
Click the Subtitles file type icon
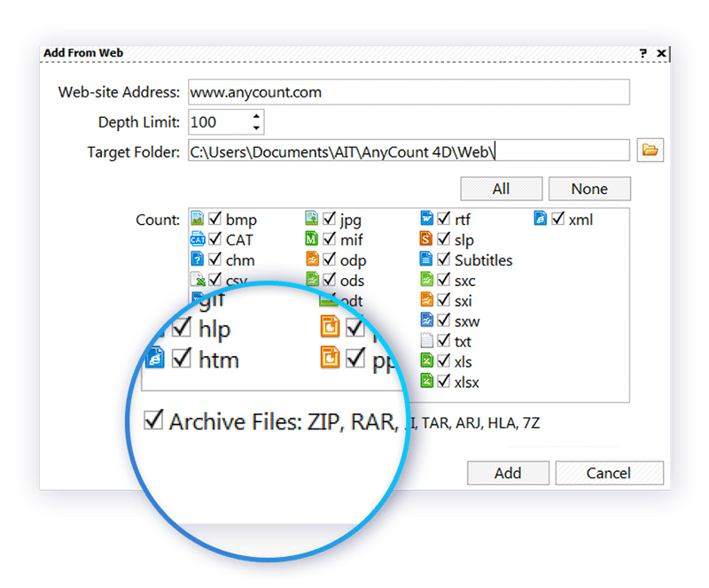[426, 259]
